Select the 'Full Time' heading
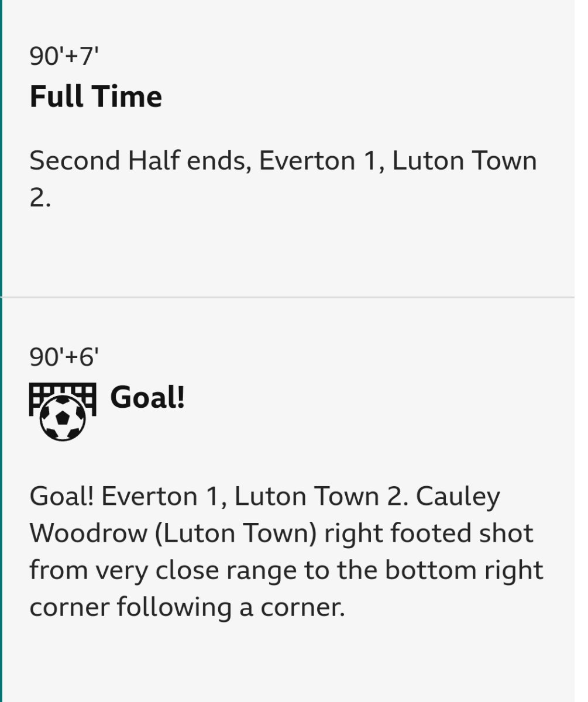 coord(96,97)
